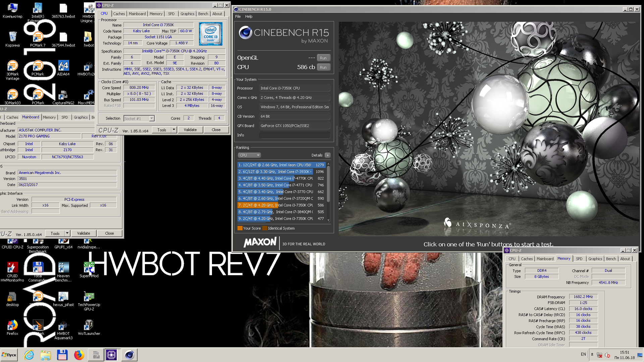Click Close in the Mainboard CPU-Z window

click(109, 233)
